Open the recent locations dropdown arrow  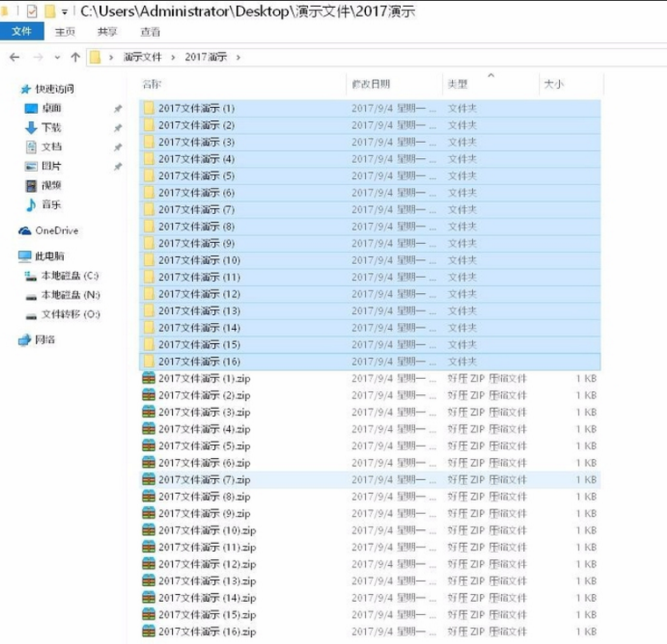[x=57, y=57]
